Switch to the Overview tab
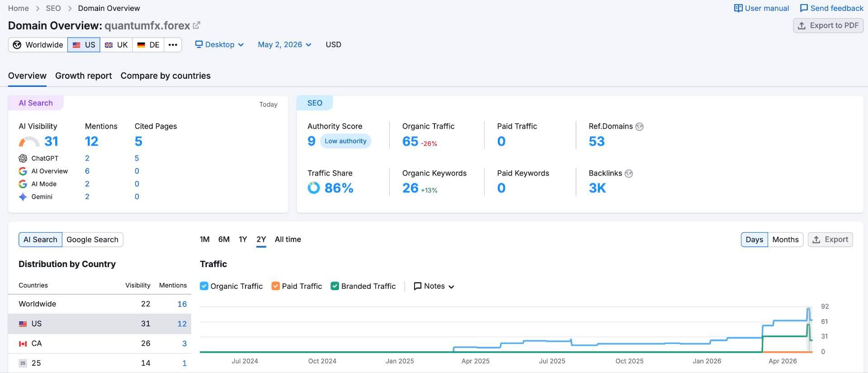The height and width of the screenshot is (373, 868). [x=27, y=76]
